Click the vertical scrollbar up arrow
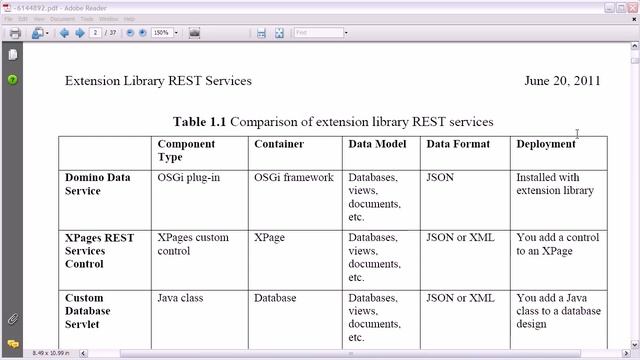Screen dimensions: 640x360 635,46
